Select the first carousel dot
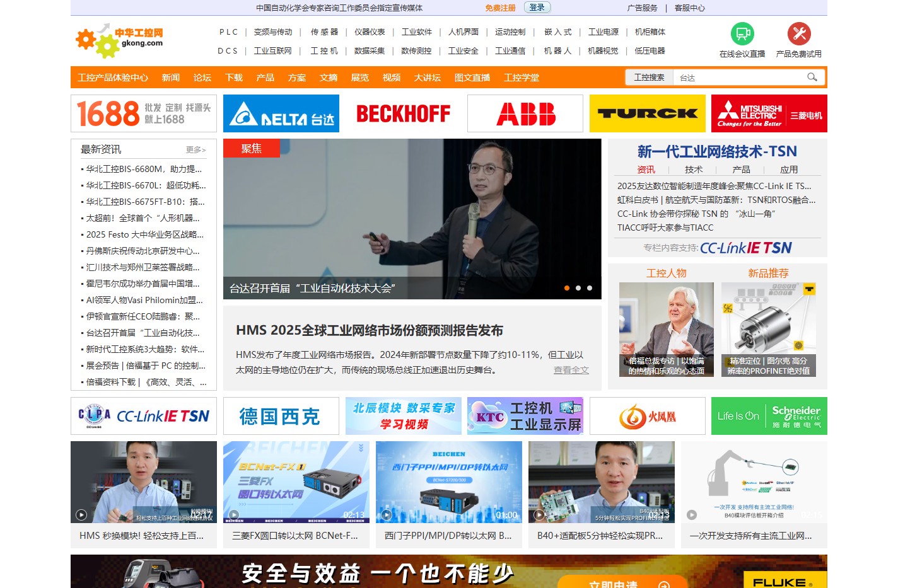The height and width of the screenshot is (588, 898). [x=567, y=288]
